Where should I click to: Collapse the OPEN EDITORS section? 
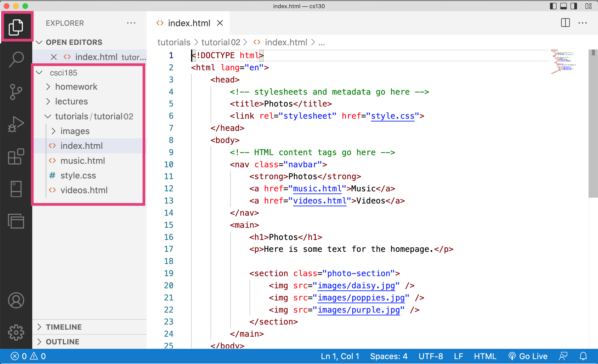pyautogui.click(x=74, y=42)
